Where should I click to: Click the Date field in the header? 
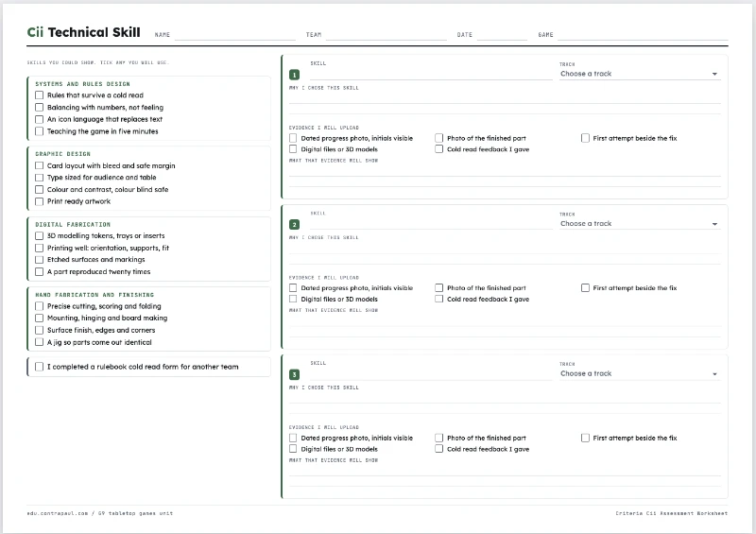(x=502, y=34)
